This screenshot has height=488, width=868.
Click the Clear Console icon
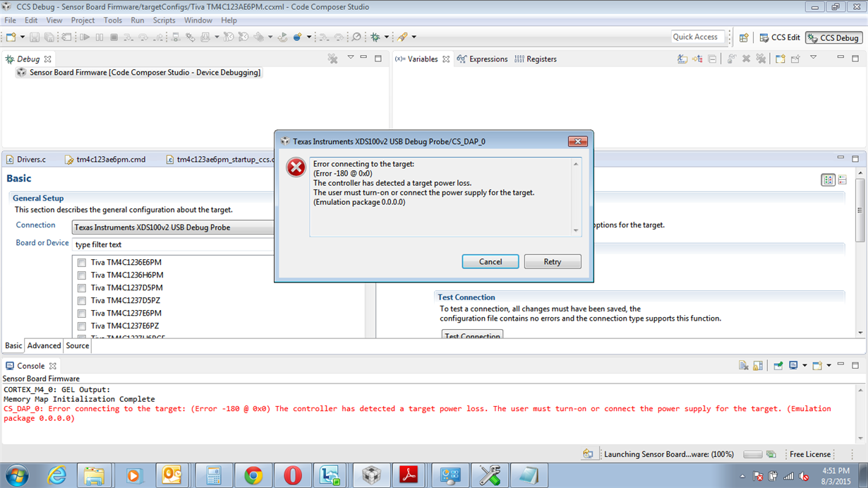coord(743,366)
